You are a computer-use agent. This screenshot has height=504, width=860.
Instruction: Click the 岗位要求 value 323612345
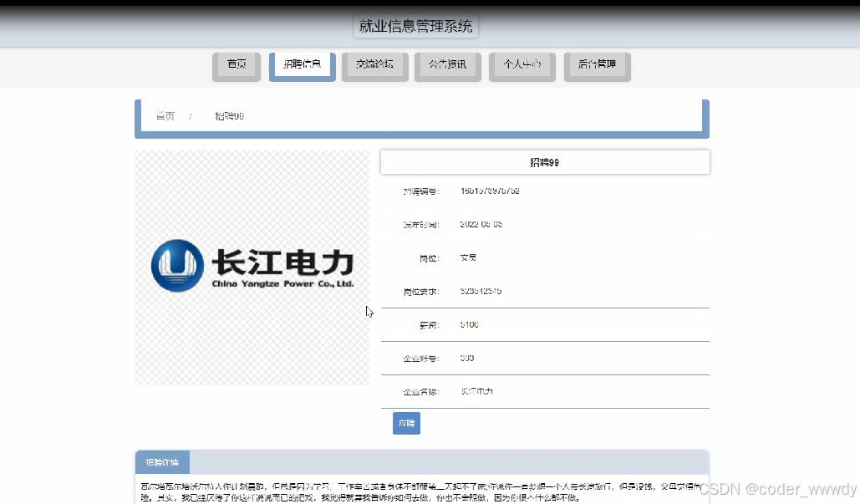pos(481,291)
